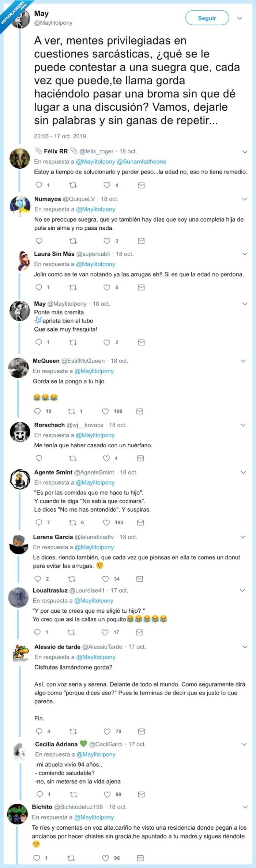Reply to Félix RR's tweet about perder peso
256x868 pixels.
click(38, 185)
